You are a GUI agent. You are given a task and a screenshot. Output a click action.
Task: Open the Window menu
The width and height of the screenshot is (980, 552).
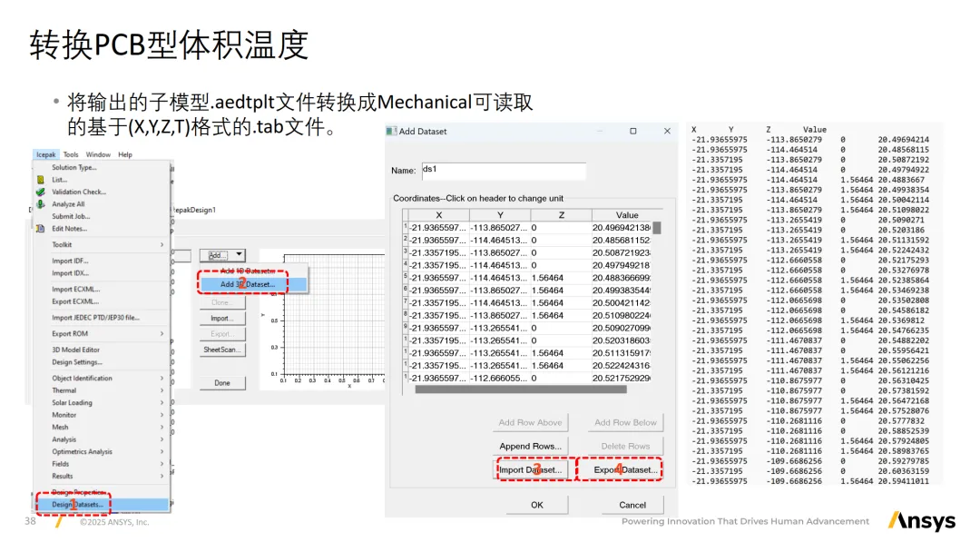98,154
